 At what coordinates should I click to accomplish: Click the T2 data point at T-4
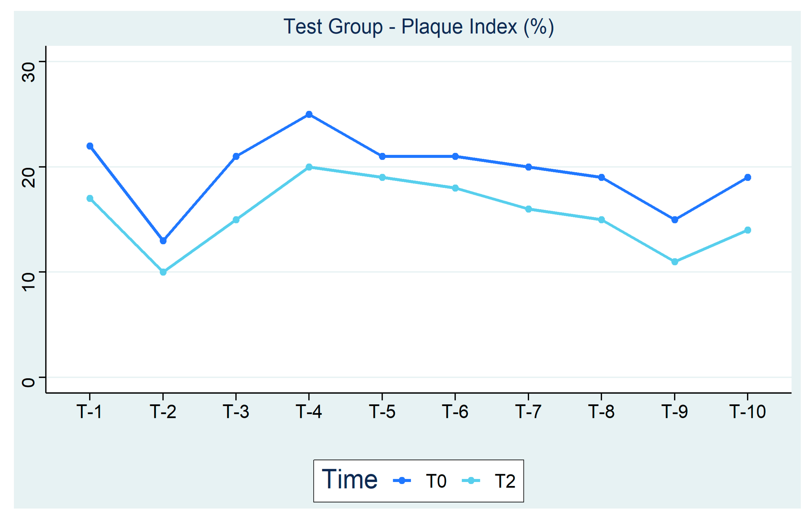[x=309, y=167]
